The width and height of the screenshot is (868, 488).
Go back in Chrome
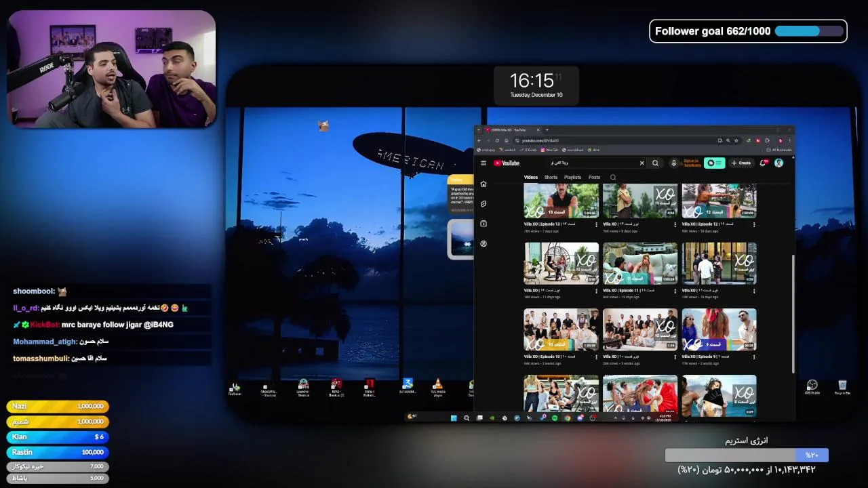(479, 140)
